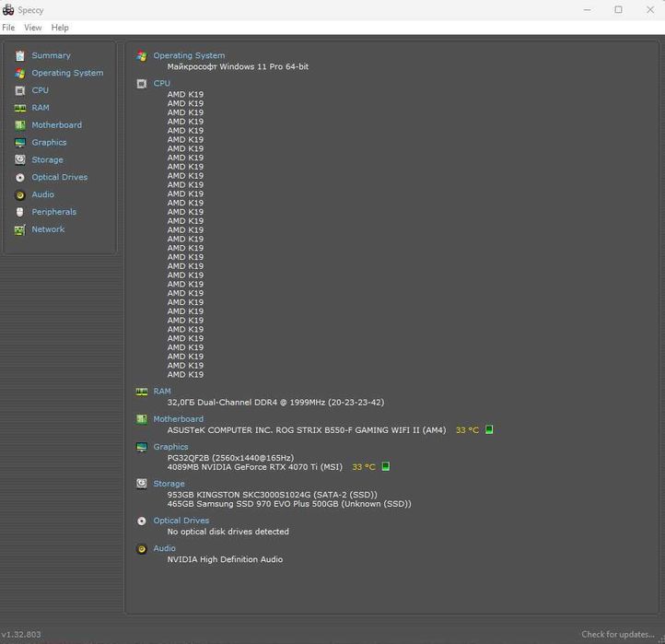Click the CPU icon in summary pane

(x=142, y=84)
